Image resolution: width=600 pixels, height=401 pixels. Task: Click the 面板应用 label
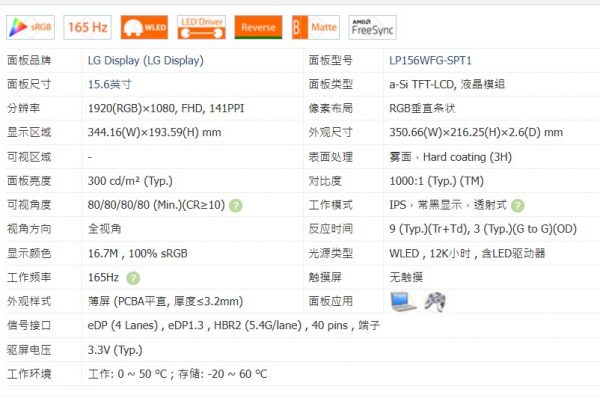331,302
